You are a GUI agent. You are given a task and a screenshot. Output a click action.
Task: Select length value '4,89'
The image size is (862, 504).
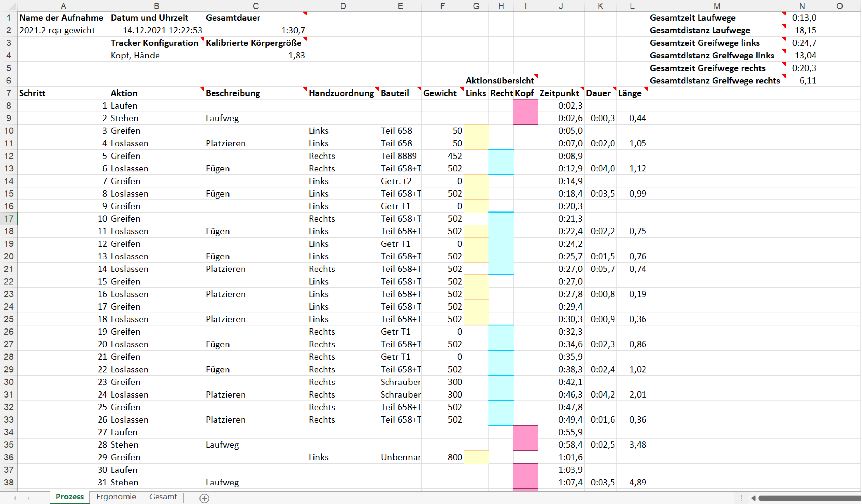632,482
